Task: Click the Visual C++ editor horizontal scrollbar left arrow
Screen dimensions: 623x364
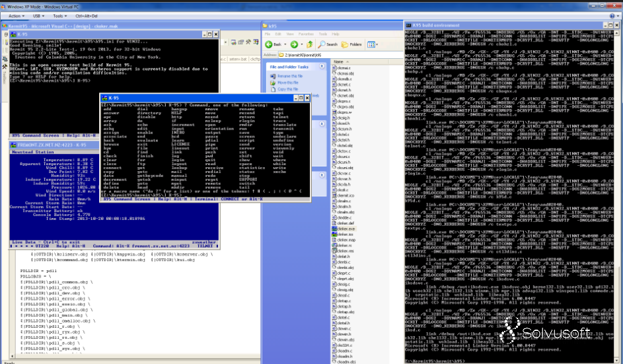Action: click(x=12, y=356)
